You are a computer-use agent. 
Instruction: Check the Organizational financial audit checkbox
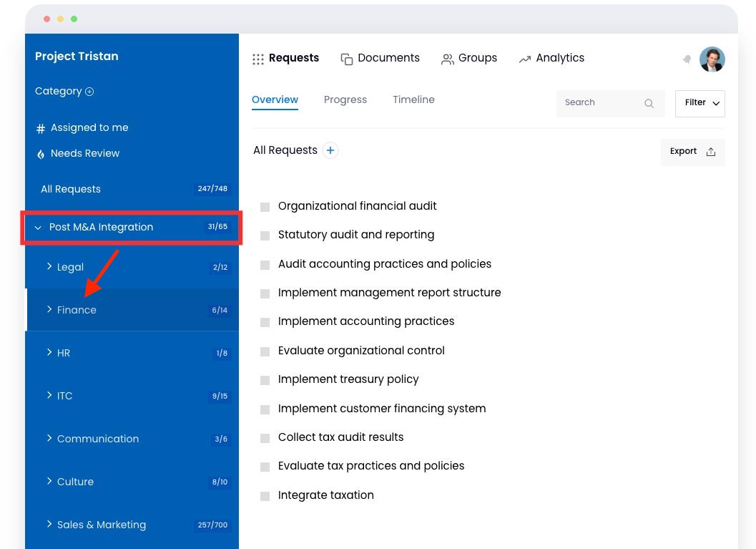click(265, 206)
